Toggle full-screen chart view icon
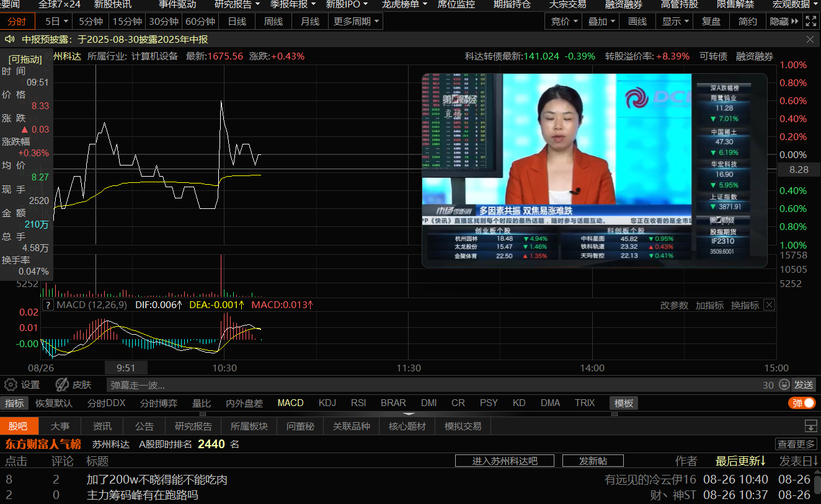 tap(810, 21)
